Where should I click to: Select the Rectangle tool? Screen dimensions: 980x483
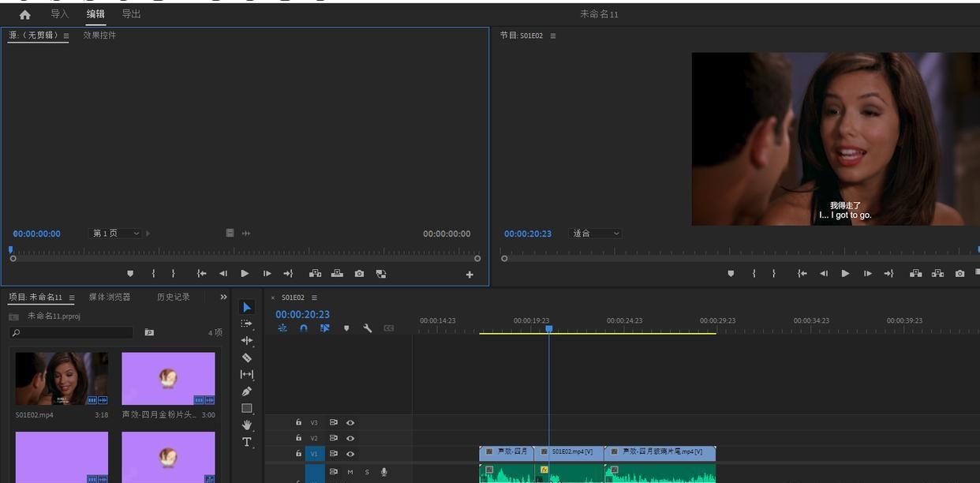coord(247,408)
